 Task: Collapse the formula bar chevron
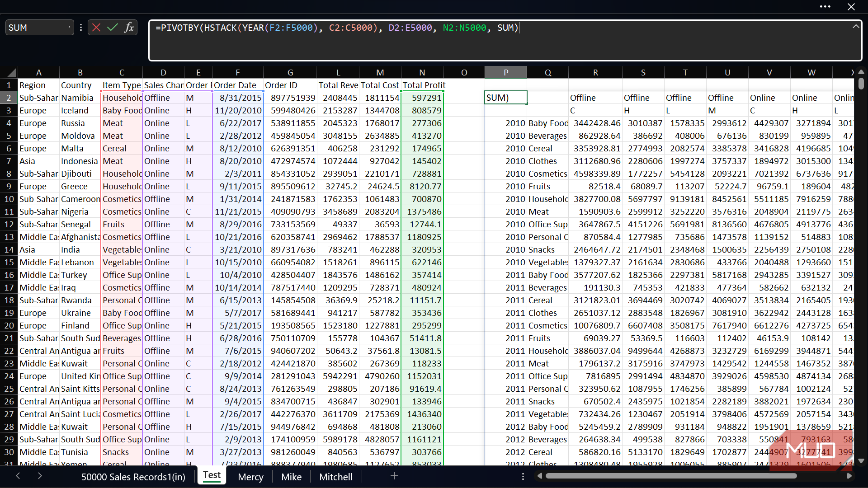point(855,27)
